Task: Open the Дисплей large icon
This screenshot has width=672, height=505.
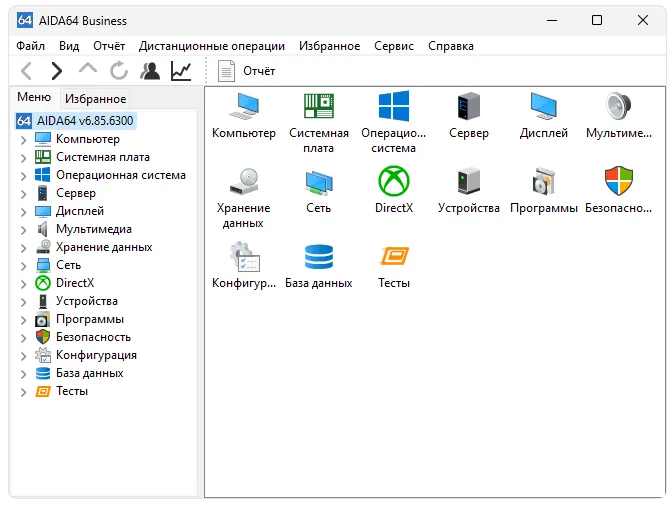Action: click(x=543, y=106)
